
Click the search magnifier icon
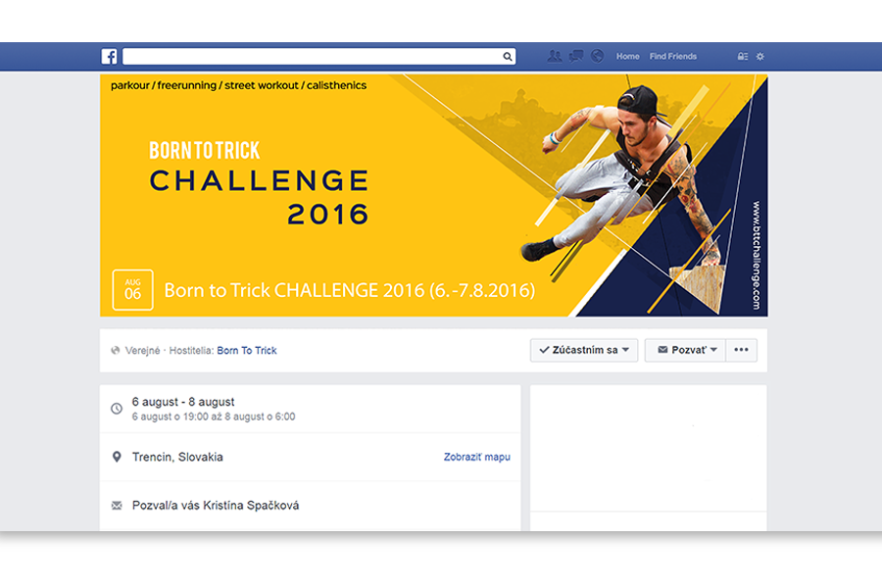[508, 56]
